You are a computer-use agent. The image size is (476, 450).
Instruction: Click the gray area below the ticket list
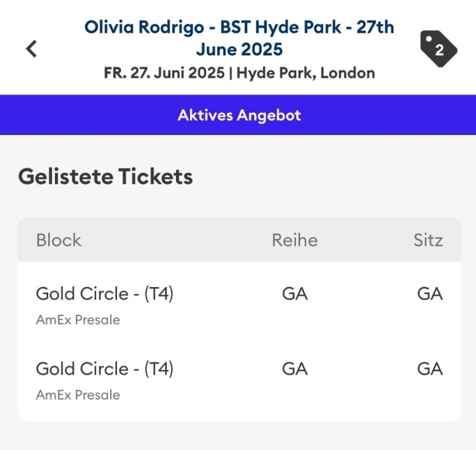(238, 436)
